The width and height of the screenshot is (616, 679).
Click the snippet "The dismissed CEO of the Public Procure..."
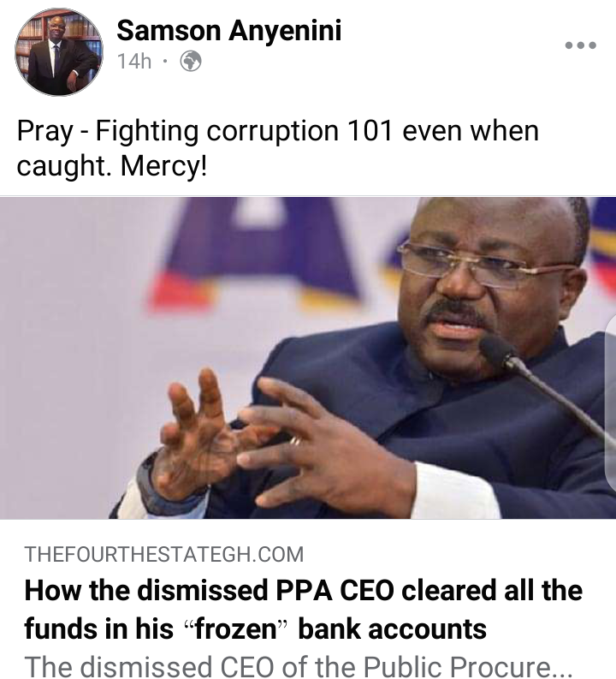click(298, 666)
